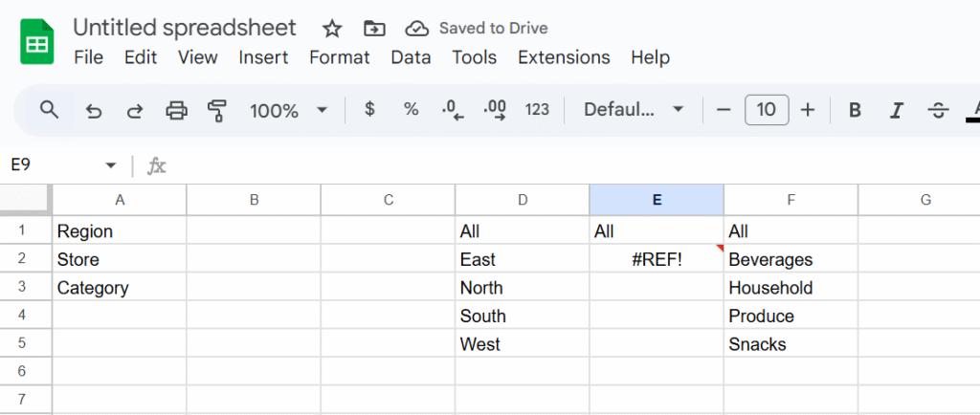This screenshot has height=415, width=980.
Task: Star the Untitled spreadsheet
Action: (x=332, y=29)
